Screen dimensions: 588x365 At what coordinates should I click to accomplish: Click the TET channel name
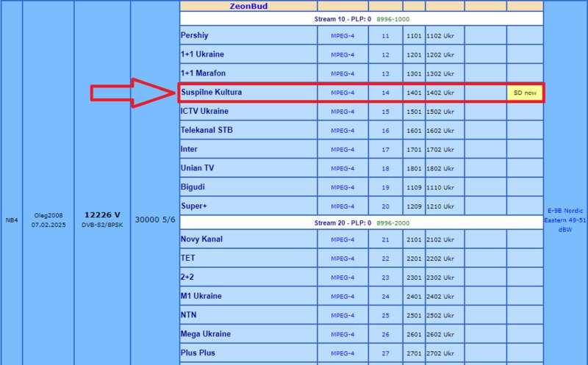188,259
